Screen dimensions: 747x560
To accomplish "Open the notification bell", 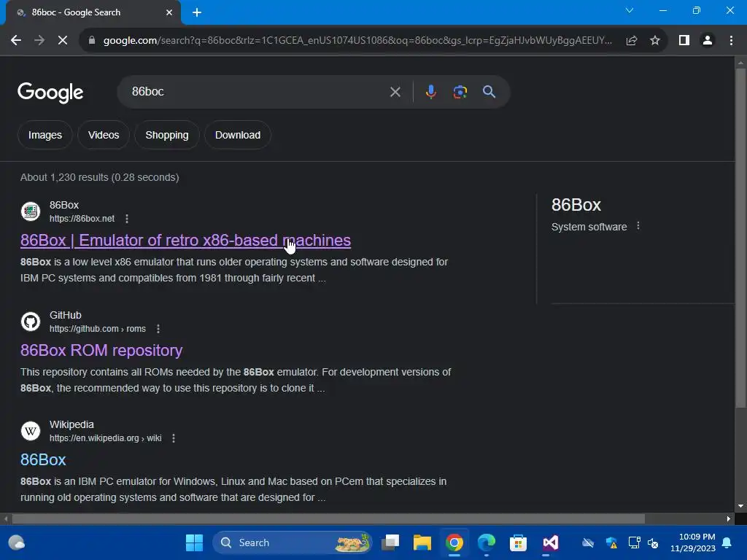I will tap(727, 542).
